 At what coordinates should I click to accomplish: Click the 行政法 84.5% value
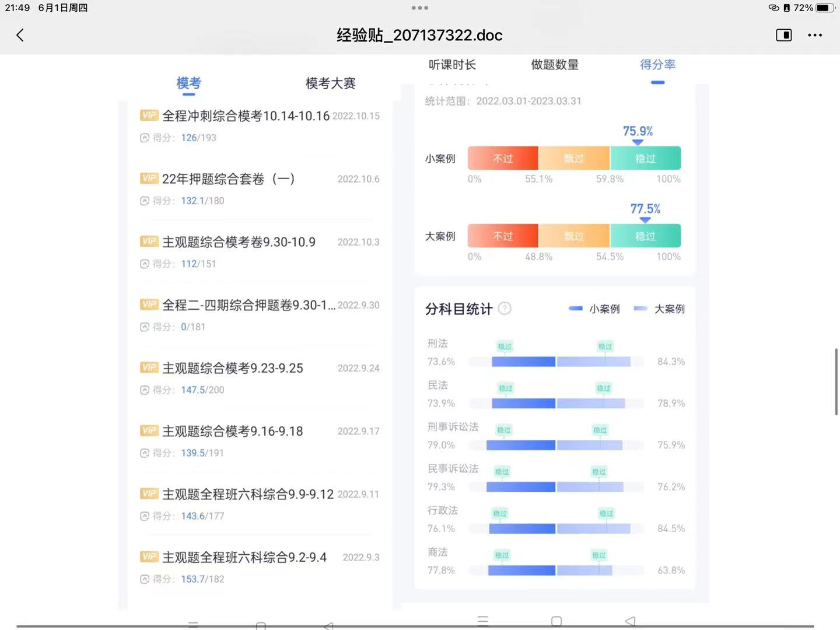point(671,528)
